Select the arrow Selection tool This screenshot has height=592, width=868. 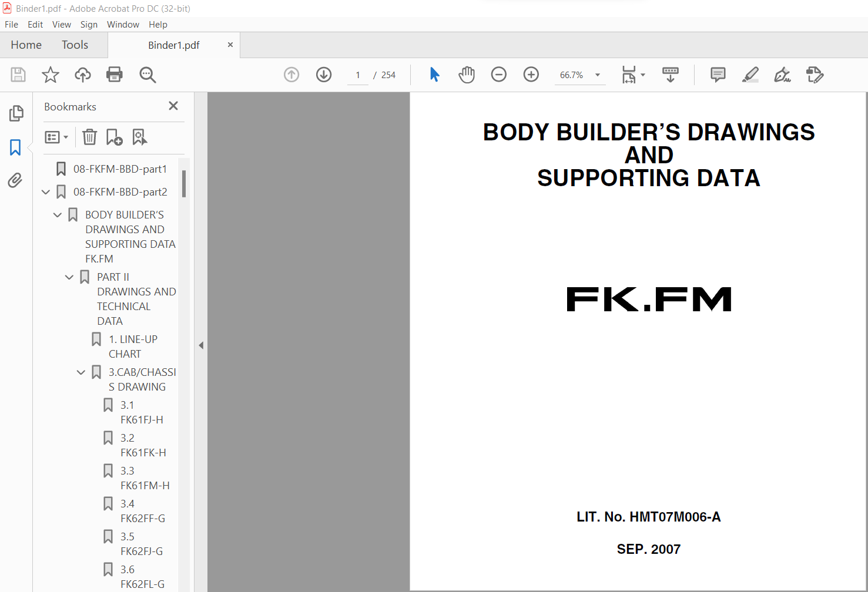coord(434,75)
